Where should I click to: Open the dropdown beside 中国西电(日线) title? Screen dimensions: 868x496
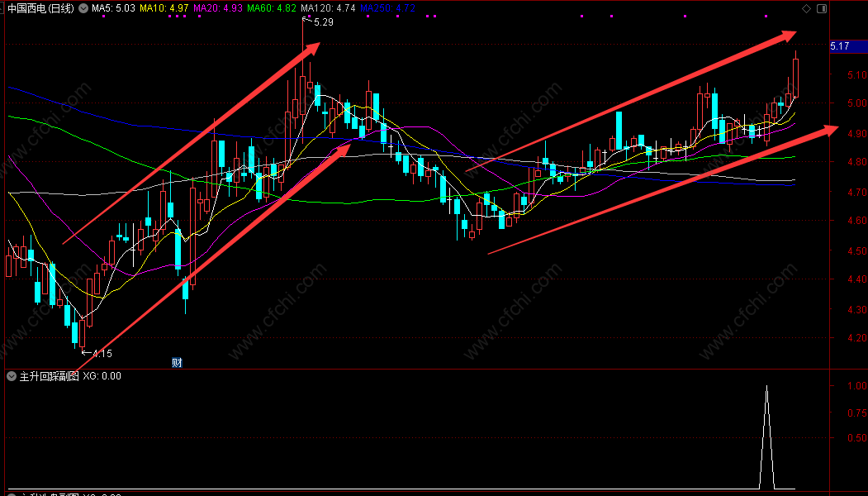(83, 8)
